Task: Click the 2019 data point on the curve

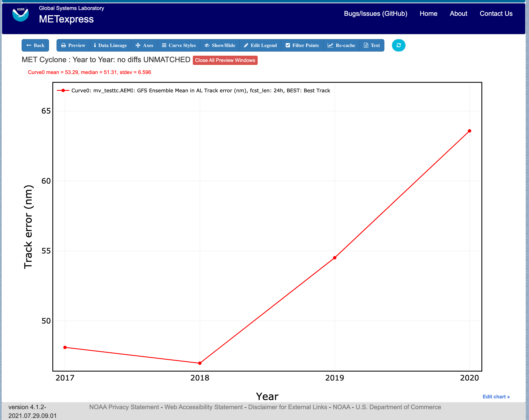Action: [335, 258]
